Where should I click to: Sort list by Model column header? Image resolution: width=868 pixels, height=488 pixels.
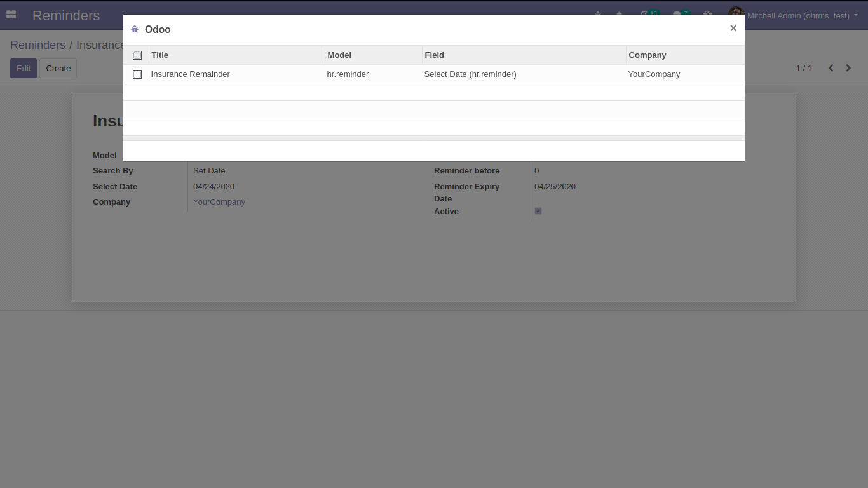tap(374, 55)
